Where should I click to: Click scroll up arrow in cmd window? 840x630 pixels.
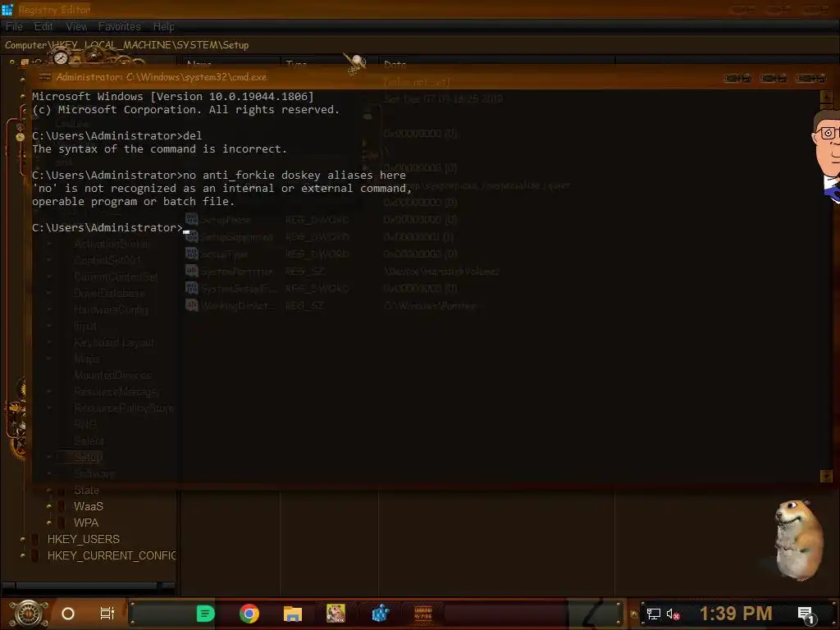[825, 97]
